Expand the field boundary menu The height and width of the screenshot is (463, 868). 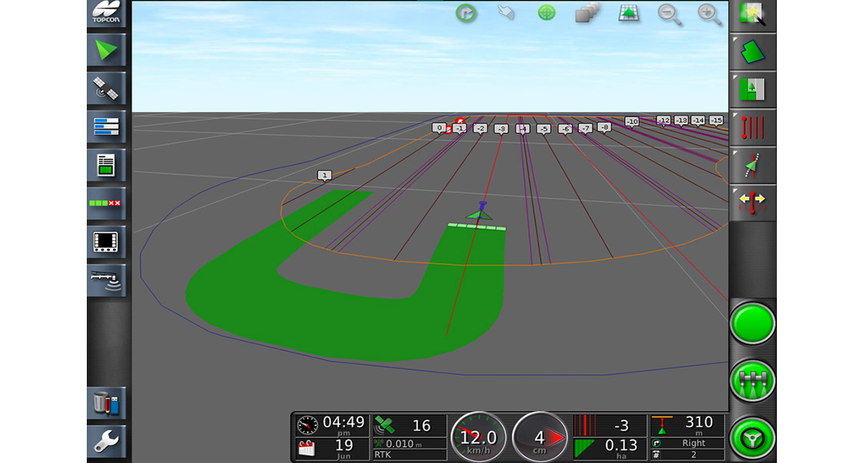752,51
